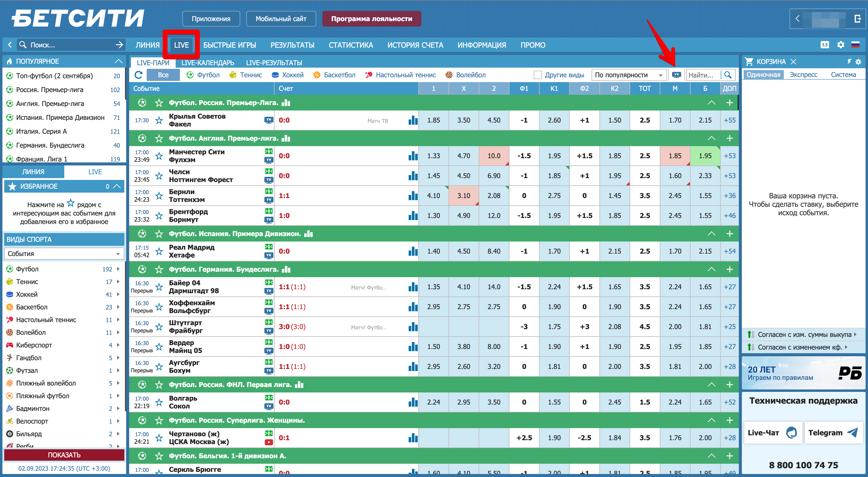Bet on 10.0 odds for Фулхэм win
This screenshot has width=868, height=477.
pos(494,156)
